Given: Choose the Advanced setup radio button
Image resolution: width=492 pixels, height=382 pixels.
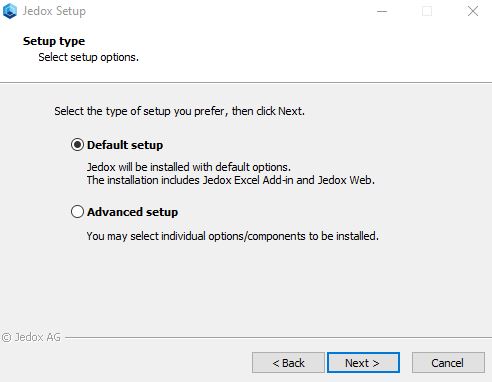Looking at the screenshot, I should click(77, 212).
